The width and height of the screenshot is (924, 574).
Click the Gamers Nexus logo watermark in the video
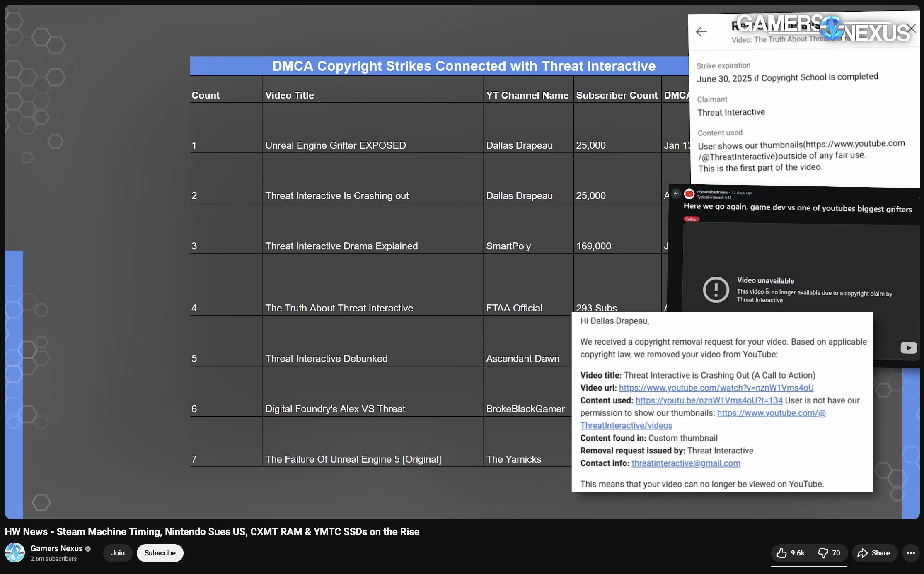[x=832, y=27]
